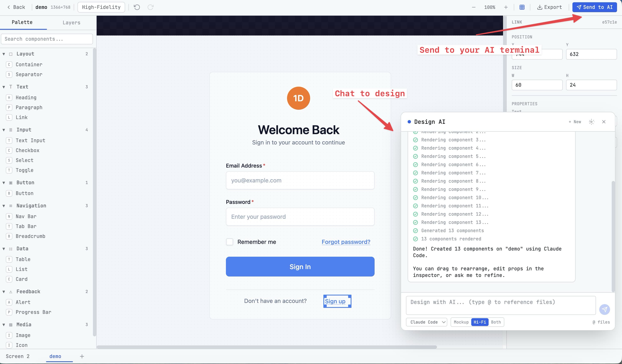This screenshot has height=364, width=622.
Task: Collapse the Input section in the palette
Action: (x=4, y=130)
